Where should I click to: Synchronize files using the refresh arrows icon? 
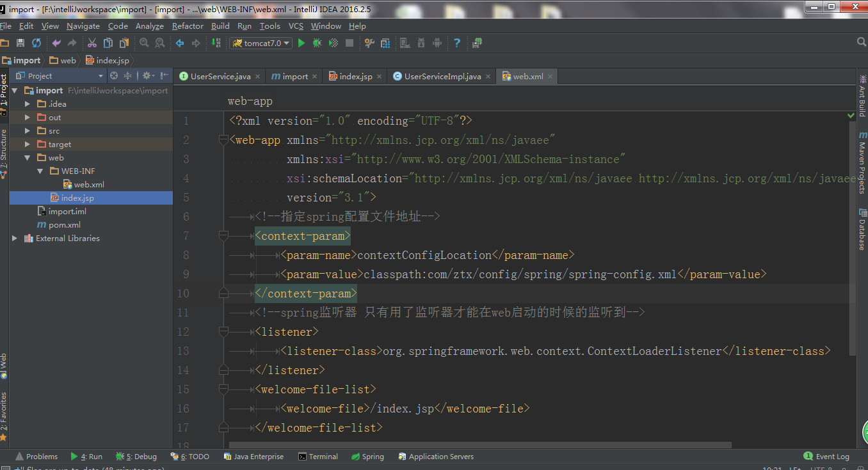click(36, 43)
